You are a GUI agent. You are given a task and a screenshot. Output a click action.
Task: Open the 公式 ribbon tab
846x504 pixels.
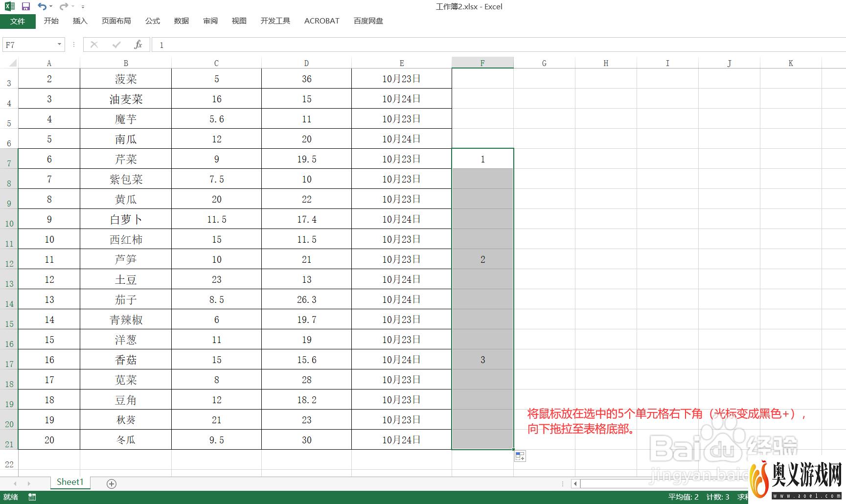tap(152, 21)
